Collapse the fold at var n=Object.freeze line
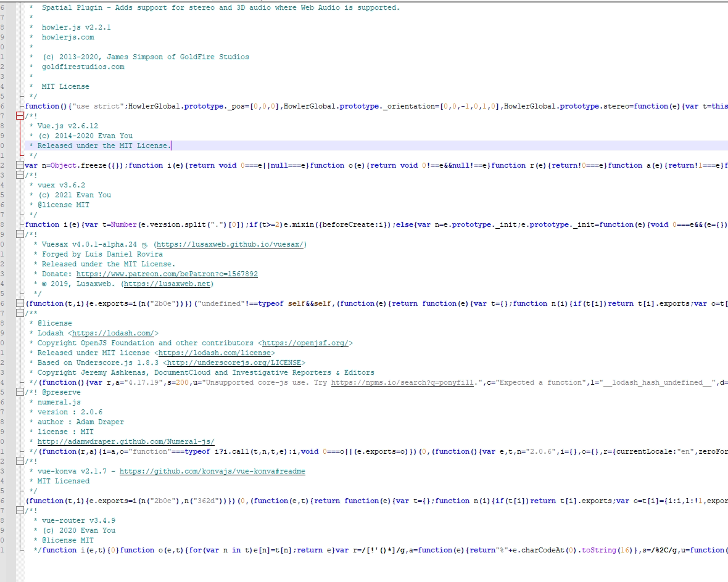Image resolution: width=728 pixels, height=582 pixels. click(20, 165)
